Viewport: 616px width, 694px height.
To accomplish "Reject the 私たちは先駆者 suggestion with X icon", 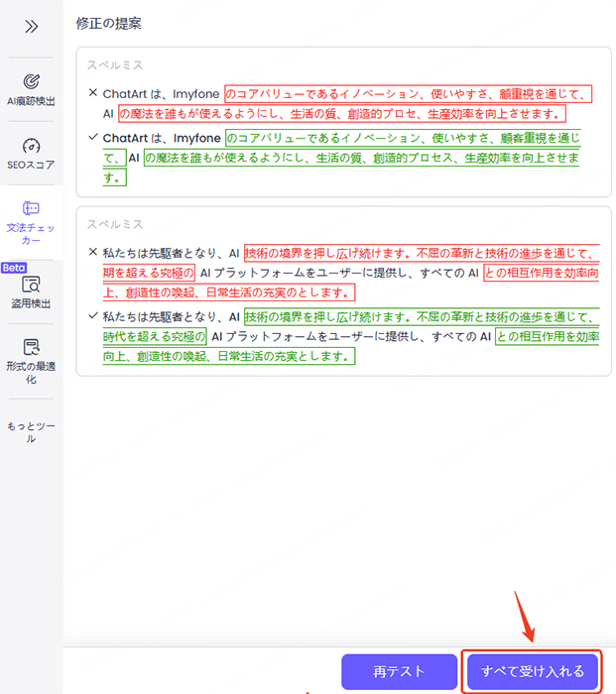I will coord(93,252).
